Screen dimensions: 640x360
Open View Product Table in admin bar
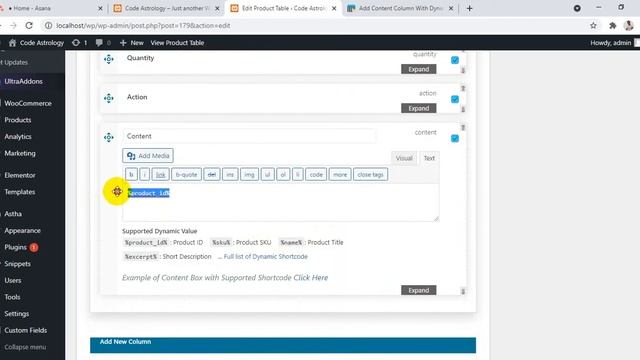(x=177, y=42)
